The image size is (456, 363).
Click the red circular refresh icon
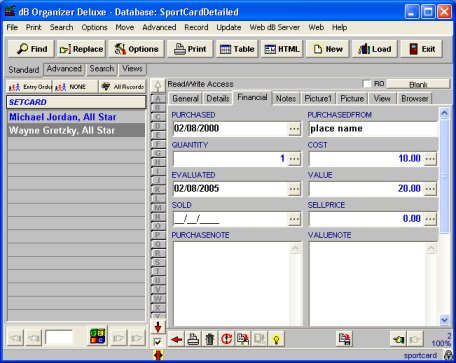226,339
